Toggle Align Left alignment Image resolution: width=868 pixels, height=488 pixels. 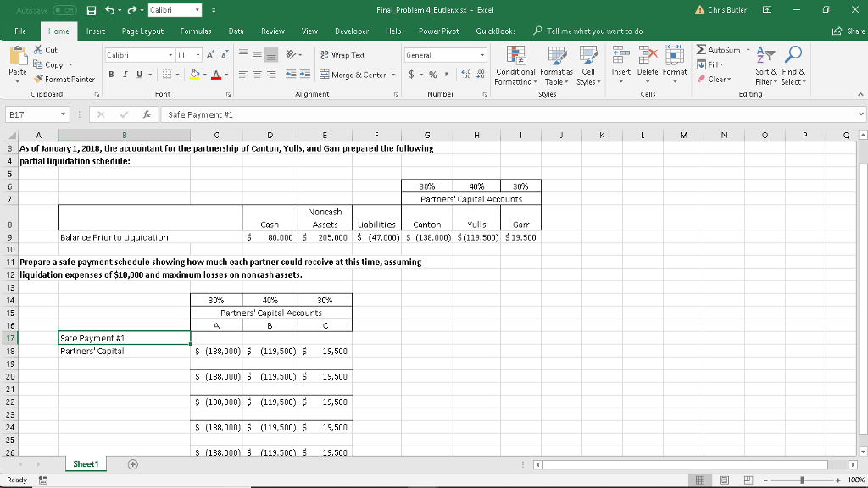point(243,75)
